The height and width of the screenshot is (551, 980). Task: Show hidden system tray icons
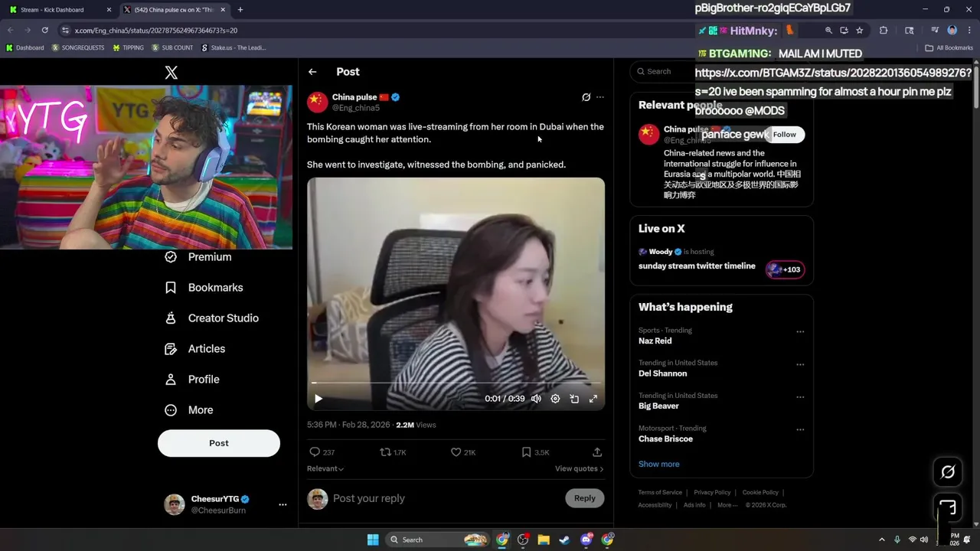[x=881, y=540]
